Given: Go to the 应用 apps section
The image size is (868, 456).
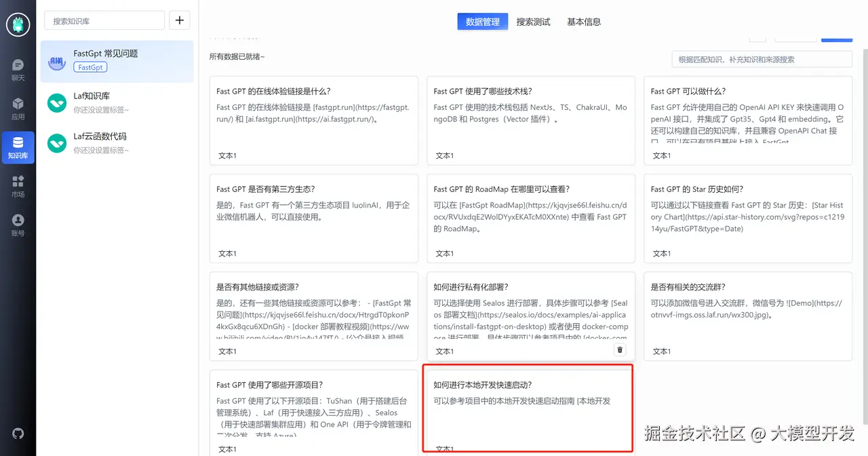Looking at the screenshot, I should pyautogui.click(x=18, y=109).
